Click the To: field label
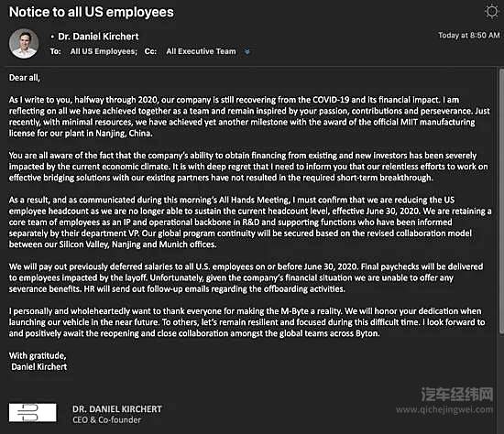Screen dimensions: 504x434 55,51
